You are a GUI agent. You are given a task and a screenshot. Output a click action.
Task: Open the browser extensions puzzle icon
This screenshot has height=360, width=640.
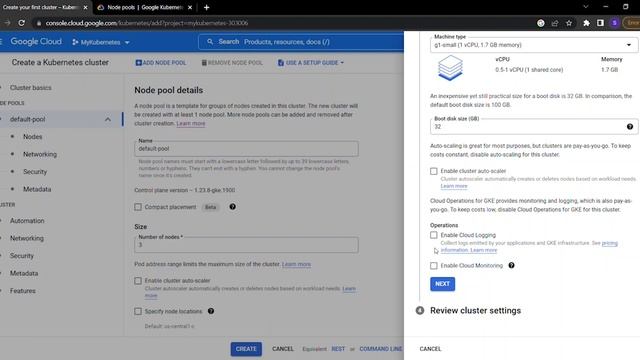(x=587, y=23)
